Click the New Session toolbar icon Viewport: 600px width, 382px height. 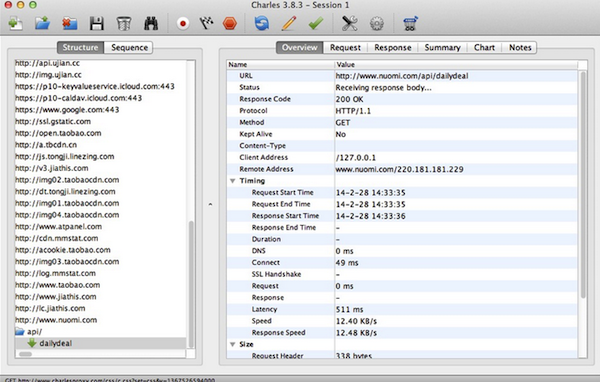click(16, 23)
